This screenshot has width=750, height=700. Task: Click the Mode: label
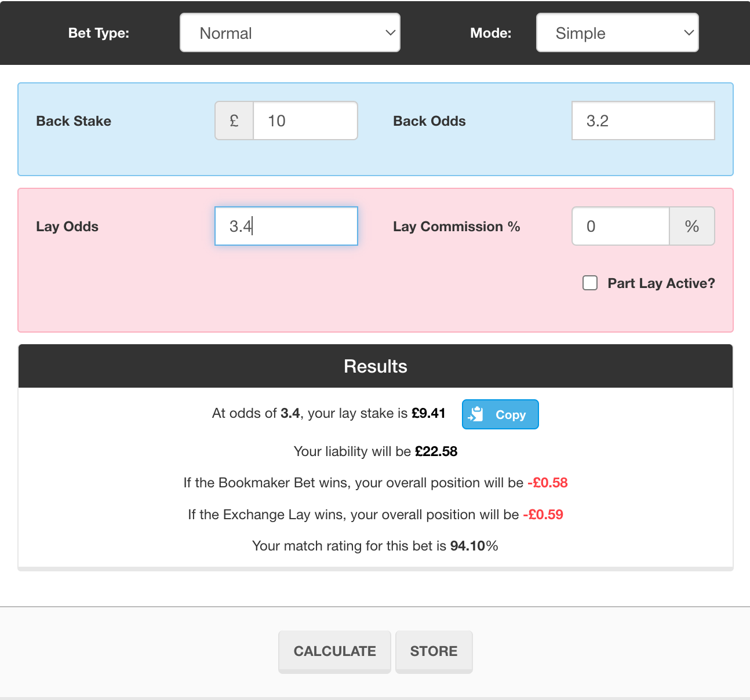click(x=491, y=33)
